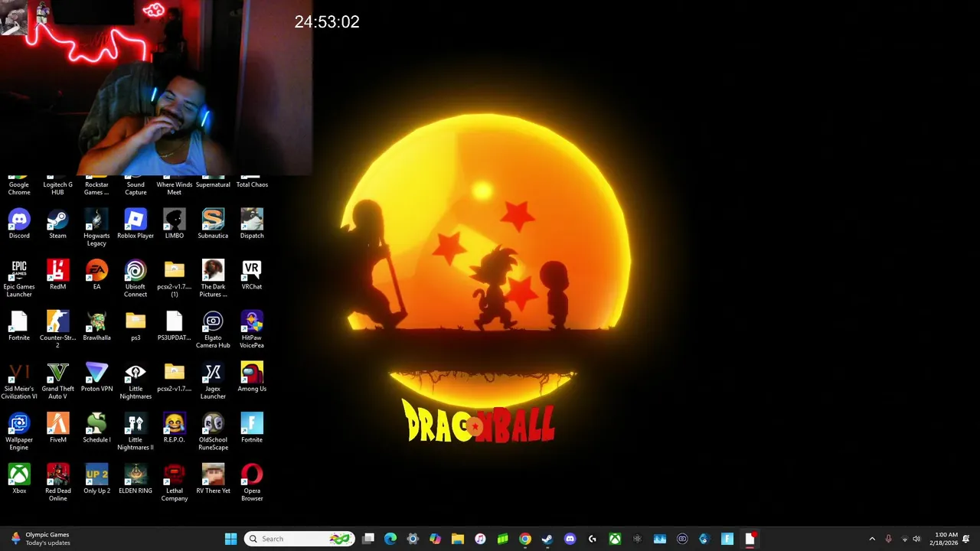Open Lethal Company desktop icon
Image resolution: width=980 pixels, height=551 pixels.
[x=175, y=483]
